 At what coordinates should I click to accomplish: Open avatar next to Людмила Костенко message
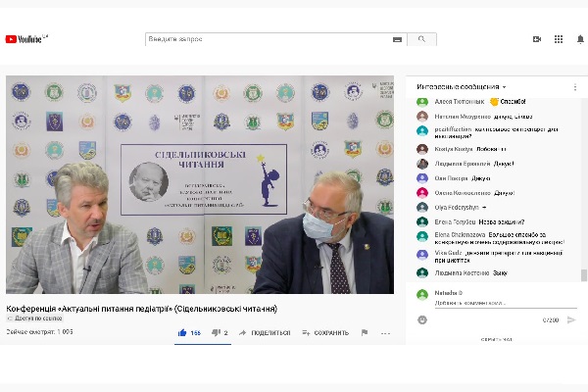422,272
